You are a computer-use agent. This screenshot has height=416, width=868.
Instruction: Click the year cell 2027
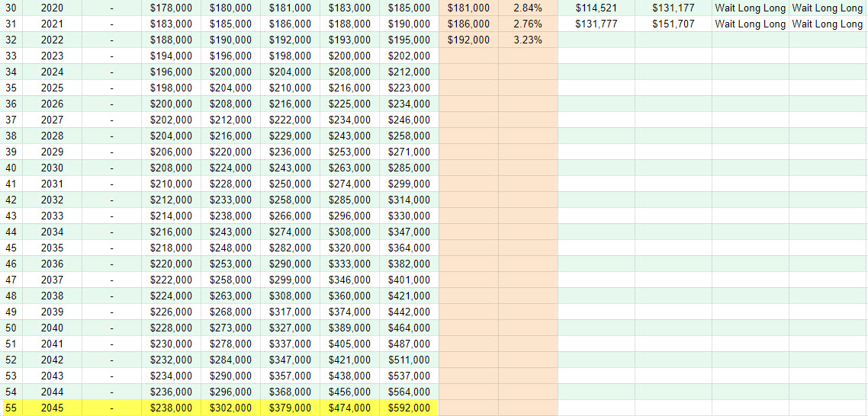tap(52, 120)
